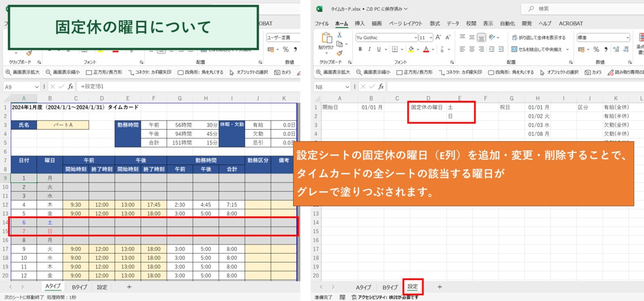Click the 設定 sheet tab in right window
Viewport: 644px width, 301px height.
413,287
